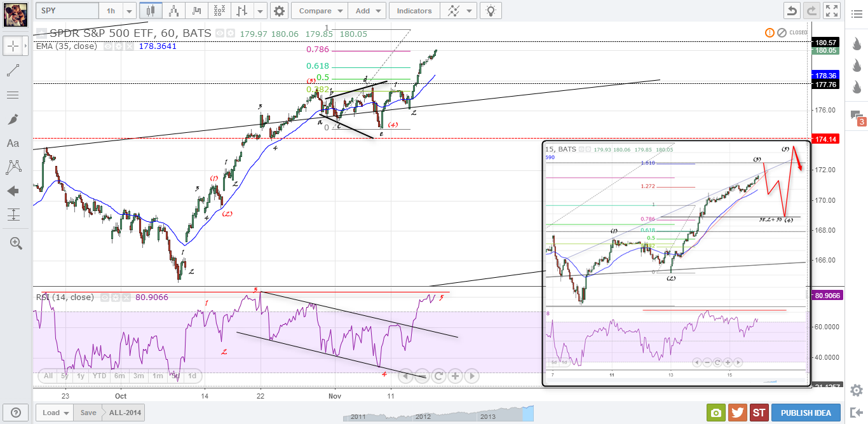
Task: Hide the EMA (35, close) indicator
Action: pos(107,46)
